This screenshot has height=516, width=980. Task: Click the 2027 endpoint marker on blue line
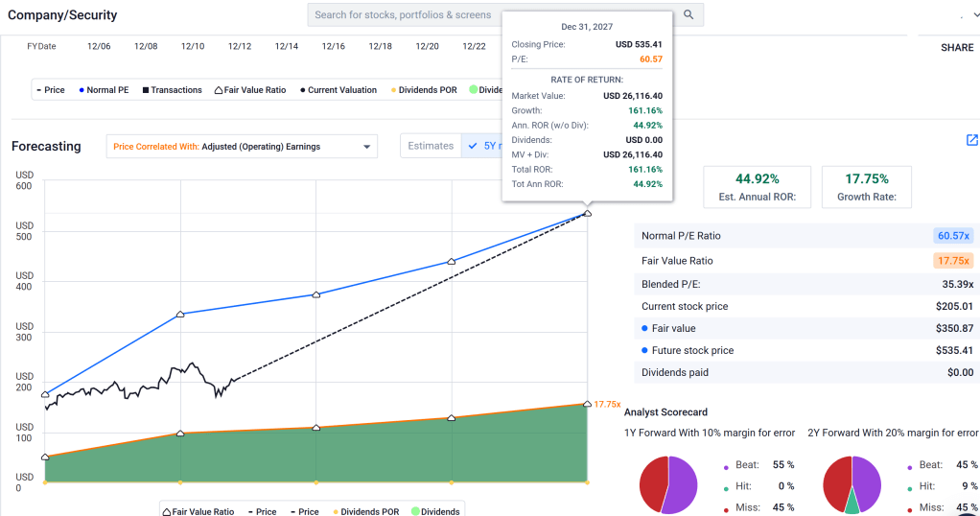pos(587,213)
